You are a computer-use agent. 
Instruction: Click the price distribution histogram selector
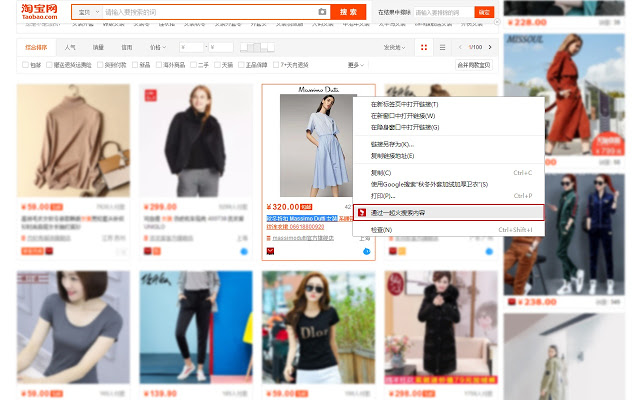coord(258,47)
